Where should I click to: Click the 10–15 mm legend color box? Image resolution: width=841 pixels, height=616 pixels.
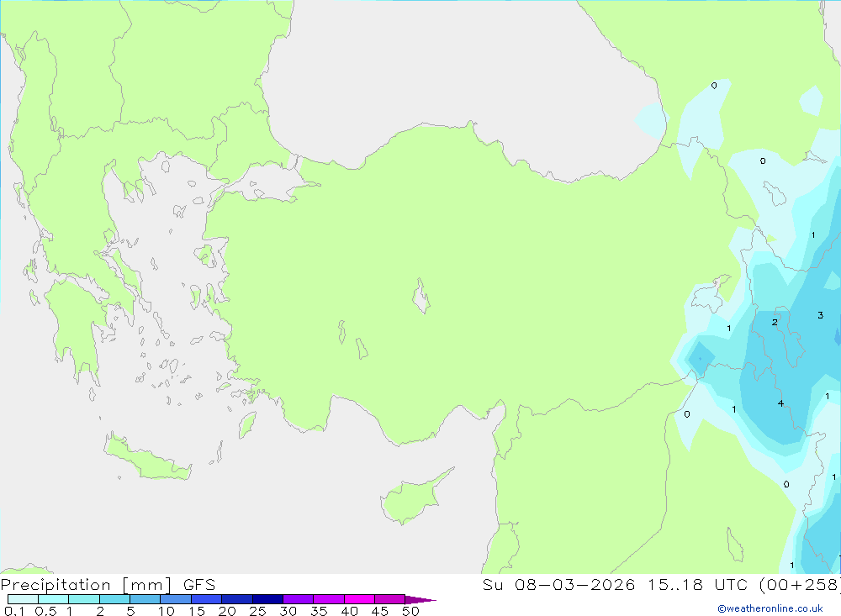click(176, 599)
